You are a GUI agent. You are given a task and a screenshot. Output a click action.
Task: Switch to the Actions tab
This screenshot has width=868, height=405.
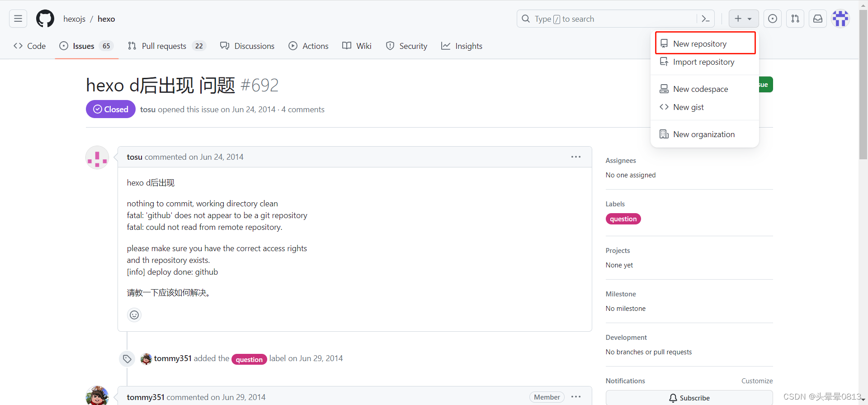[308, 46]
